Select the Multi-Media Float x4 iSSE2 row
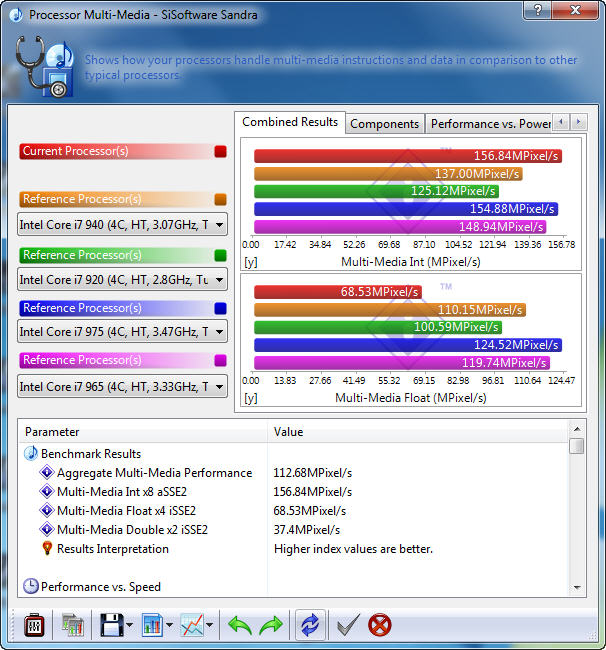The width and height of the screenshot is (606, 650). pos(293,511)
